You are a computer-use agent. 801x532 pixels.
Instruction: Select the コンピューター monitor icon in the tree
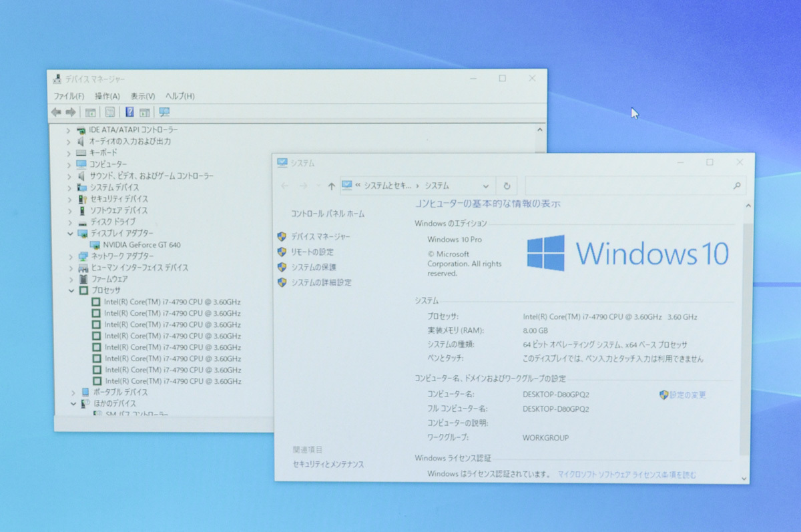(81, 164)
